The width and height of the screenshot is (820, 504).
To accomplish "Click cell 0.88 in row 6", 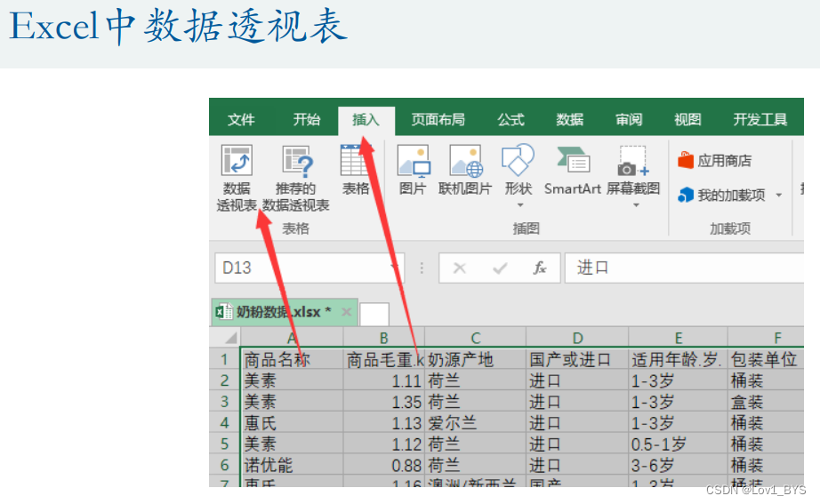I will click(x=384, y=465).
